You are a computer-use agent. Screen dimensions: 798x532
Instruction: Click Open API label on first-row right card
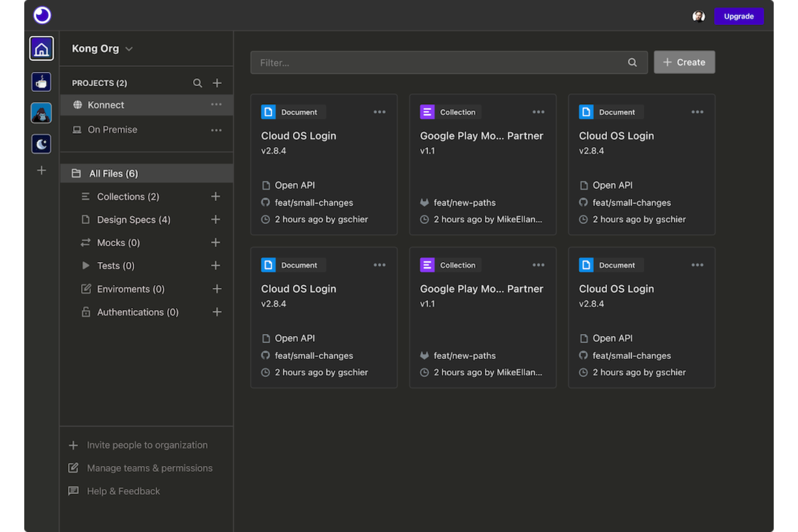(613, 185)
